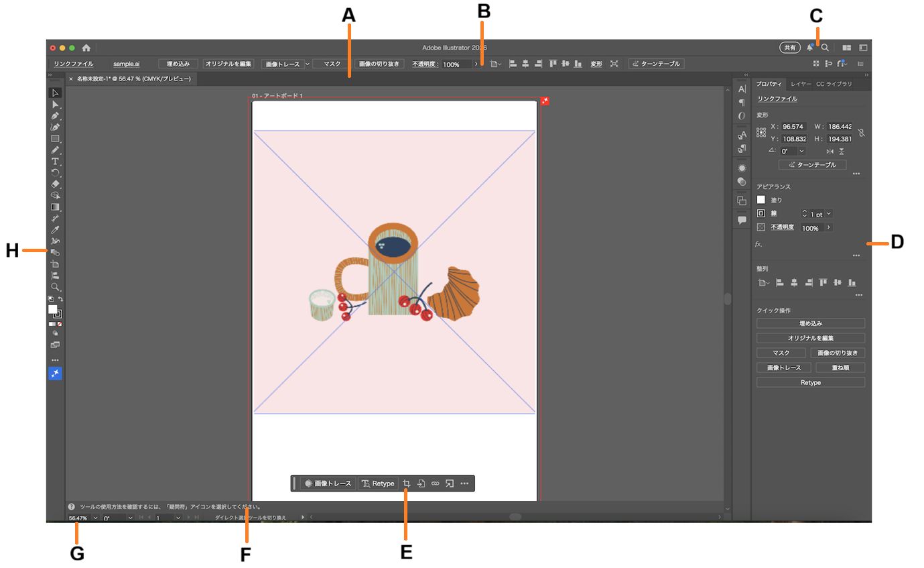The image size is (924, 568).
Task: Expand the 画像トレース options dropdown arrow
Action: [x=307, y=63]
